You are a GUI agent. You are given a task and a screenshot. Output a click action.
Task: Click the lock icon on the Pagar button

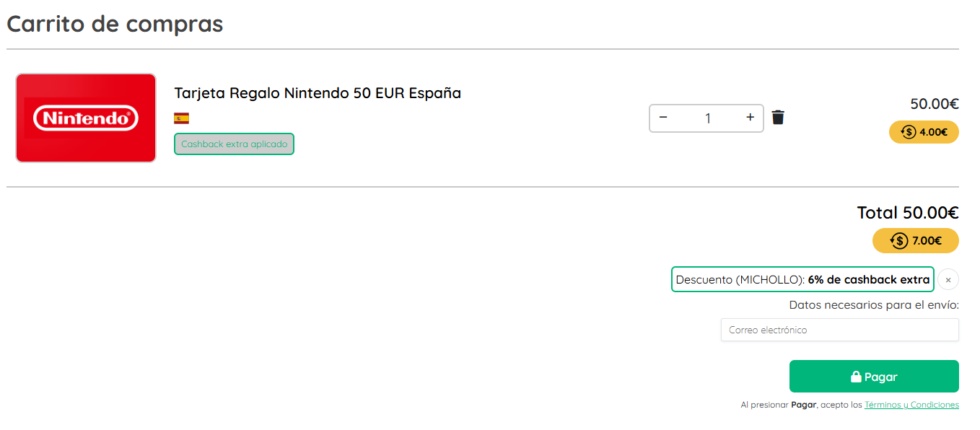click(x=856, y=377)
